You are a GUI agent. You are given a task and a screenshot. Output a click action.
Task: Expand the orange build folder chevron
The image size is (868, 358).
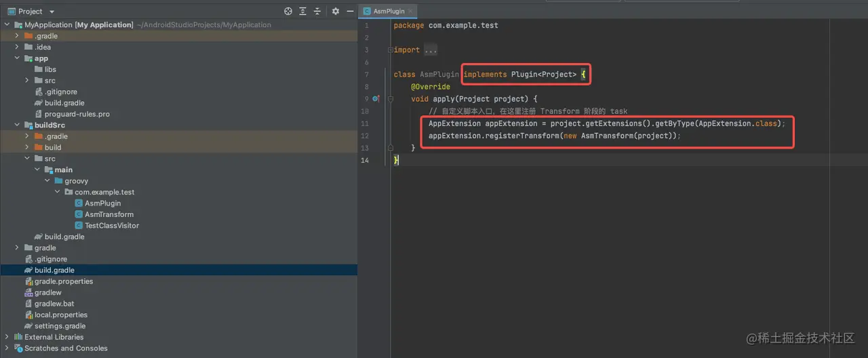pyautogui.click(x=27, y=147)
